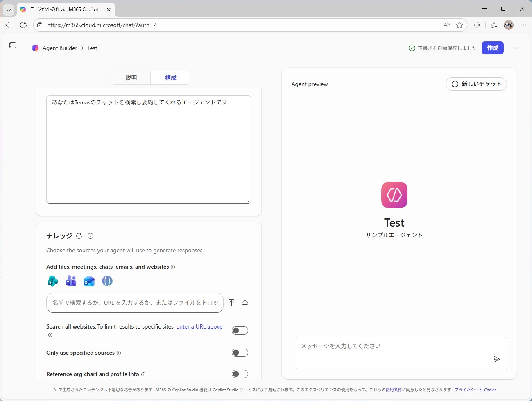This screenshot has width=532, height=401.
Task: Open the OneDrive cloud picker icon
Action: click(x=245, y=302)
